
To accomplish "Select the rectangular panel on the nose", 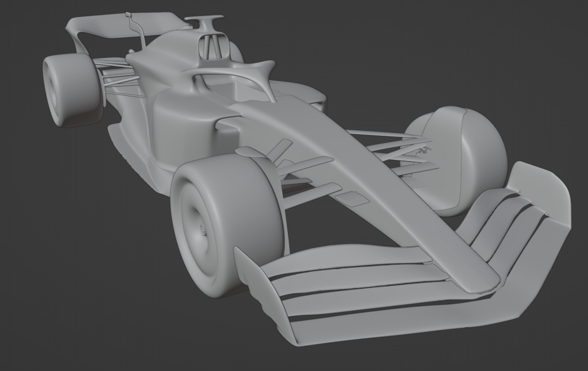I will tap(352, 199).
